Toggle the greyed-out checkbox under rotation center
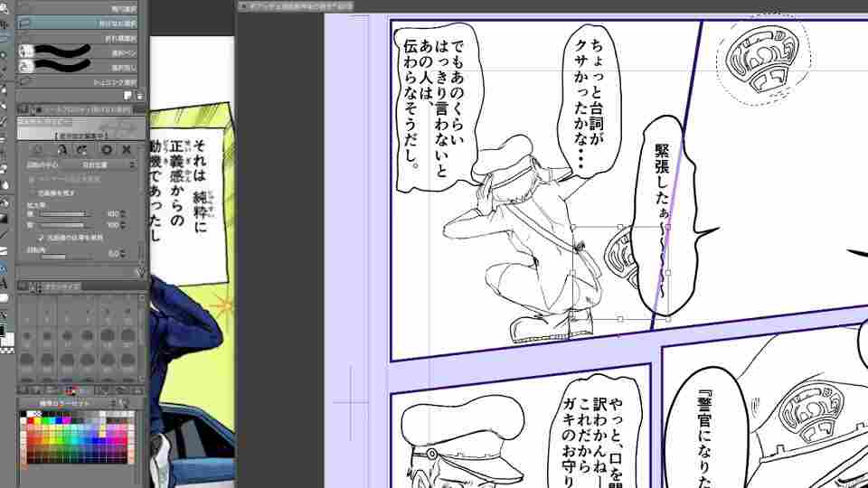Image resolution: width=868 pixels, height=488 pixels. (31, 179)
